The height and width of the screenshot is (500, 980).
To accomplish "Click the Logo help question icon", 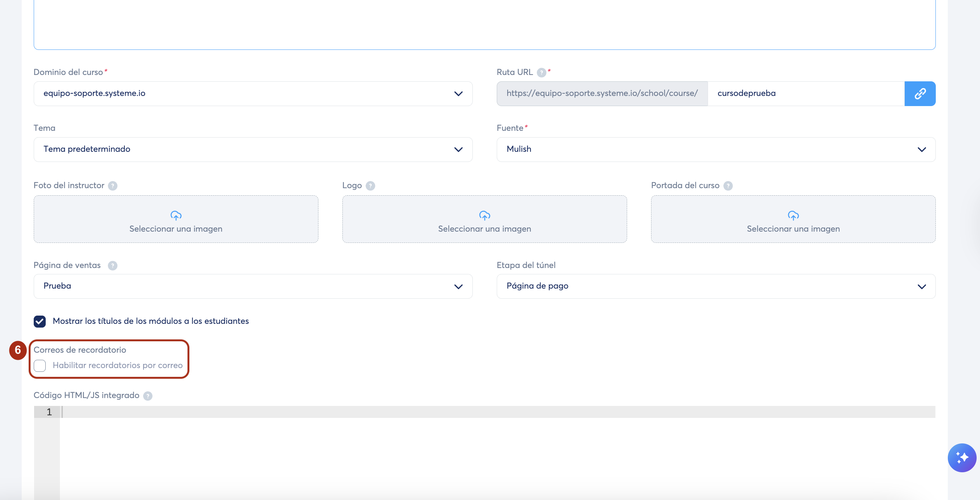I will pos(370,186).
